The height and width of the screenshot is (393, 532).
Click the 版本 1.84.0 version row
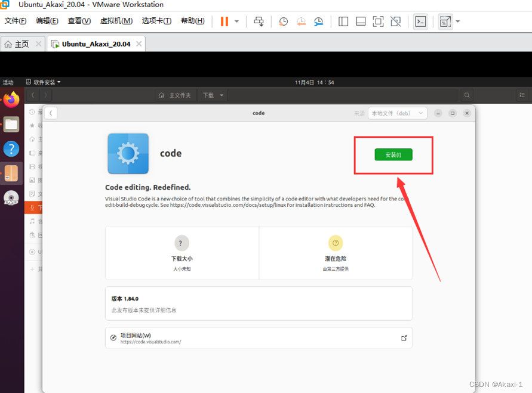[x=259, y=304]
